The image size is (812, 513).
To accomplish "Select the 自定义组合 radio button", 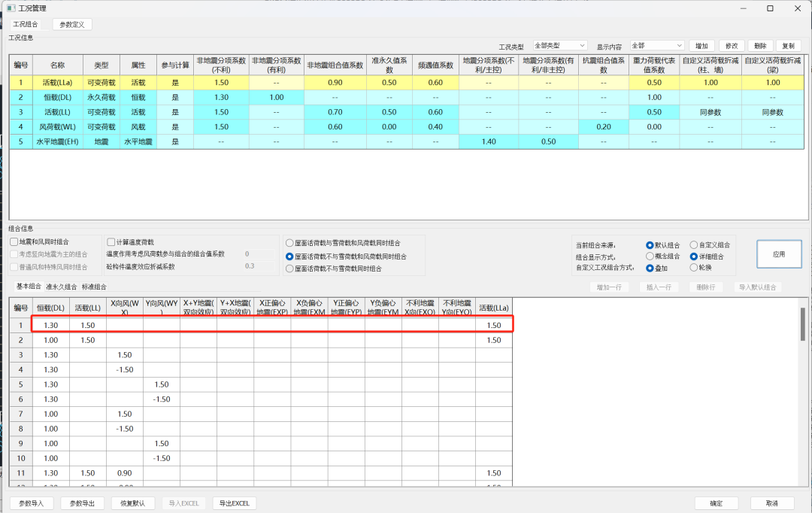I will tap(695, 244).
